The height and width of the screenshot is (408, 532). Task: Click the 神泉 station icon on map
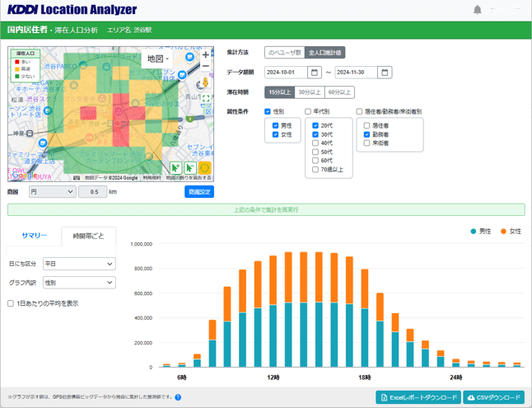click(30, 134)
